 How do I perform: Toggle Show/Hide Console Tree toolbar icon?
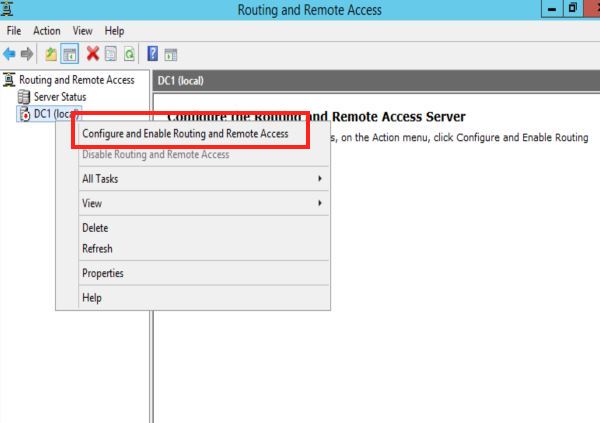tap(70, 54)
